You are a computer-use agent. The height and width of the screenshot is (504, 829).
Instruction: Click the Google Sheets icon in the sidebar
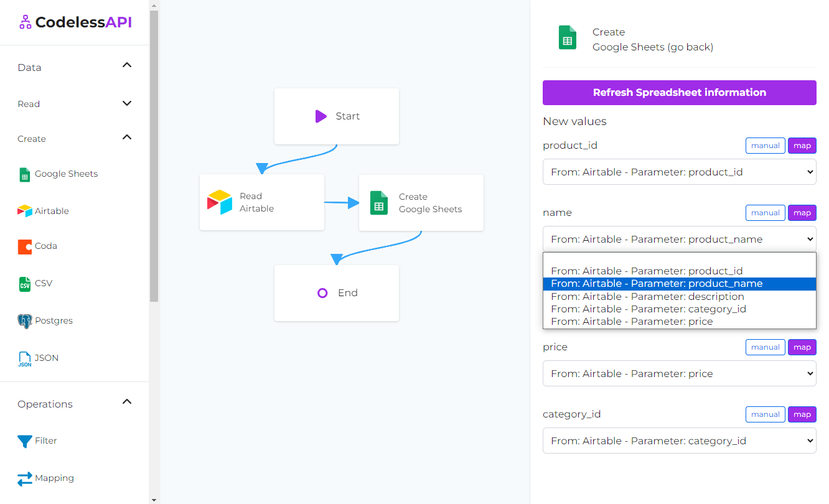24,174
